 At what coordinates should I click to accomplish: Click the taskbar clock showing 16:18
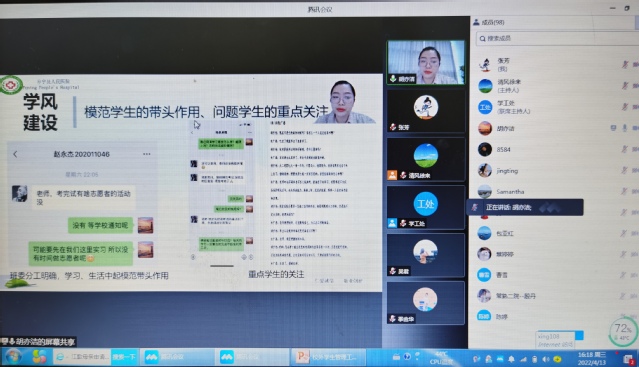pos(592,358)
